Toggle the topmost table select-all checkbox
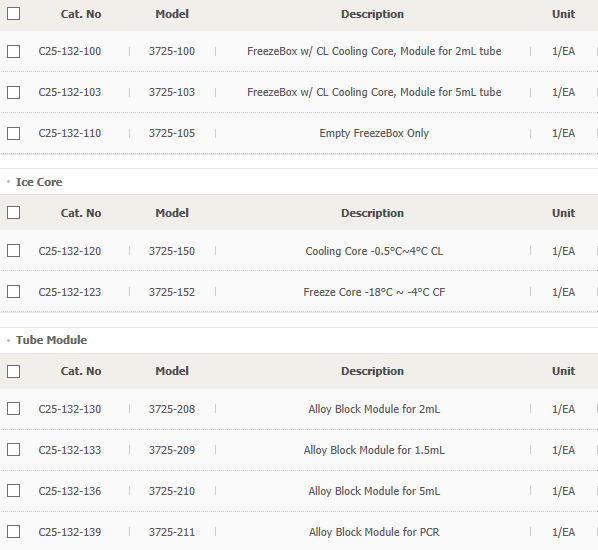598x550 pixels. click(13, 14)
